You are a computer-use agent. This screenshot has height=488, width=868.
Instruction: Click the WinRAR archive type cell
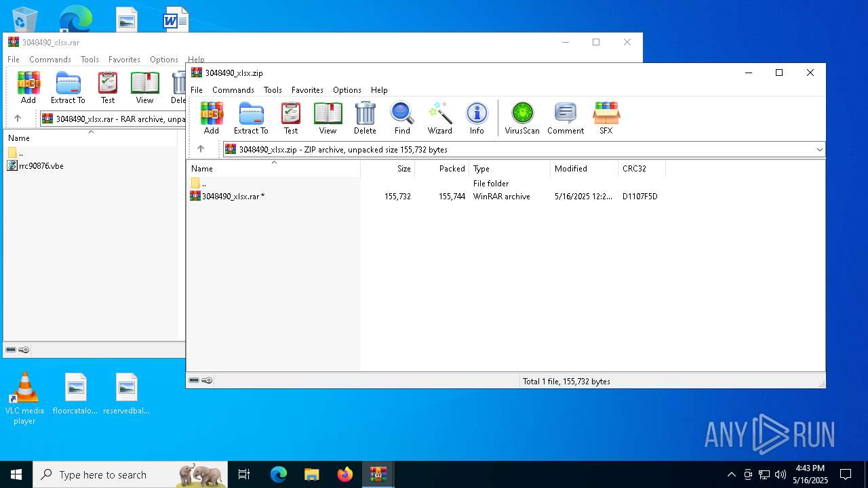[502, 197]
